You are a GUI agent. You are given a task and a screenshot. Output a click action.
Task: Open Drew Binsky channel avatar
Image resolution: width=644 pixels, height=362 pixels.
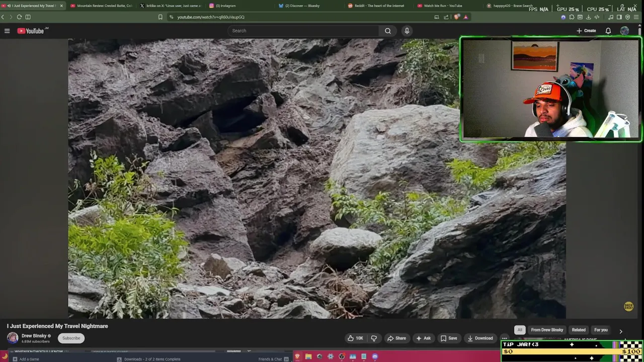13,338
